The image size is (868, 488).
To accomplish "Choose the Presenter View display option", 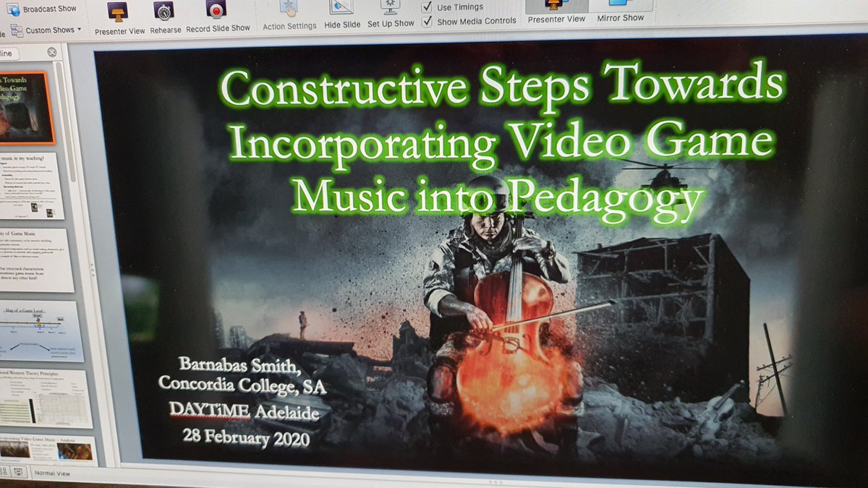I will point(556,12).
